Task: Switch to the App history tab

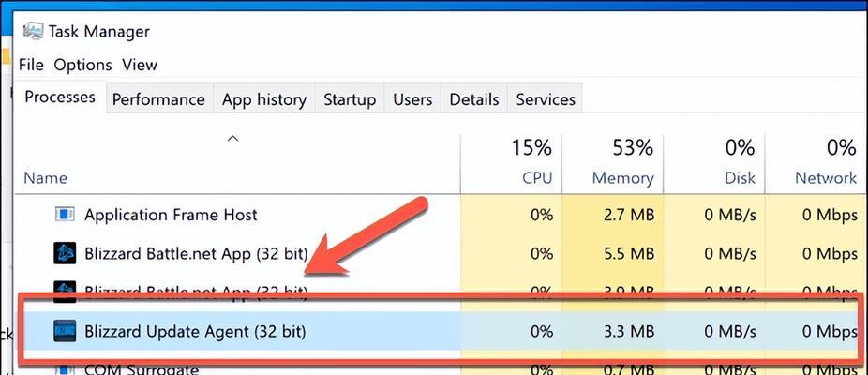Action: pyautogui.click(x=264, y=99)
